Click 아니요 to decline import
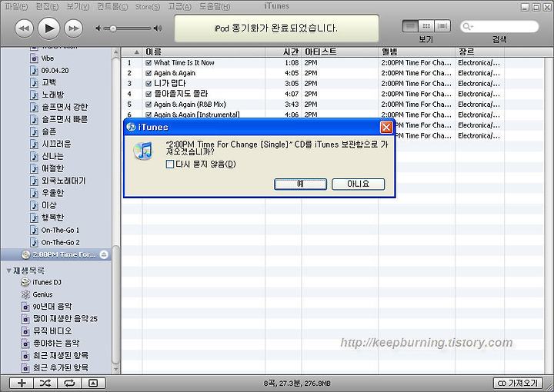The image size is (554, 392). pos(359,184)
